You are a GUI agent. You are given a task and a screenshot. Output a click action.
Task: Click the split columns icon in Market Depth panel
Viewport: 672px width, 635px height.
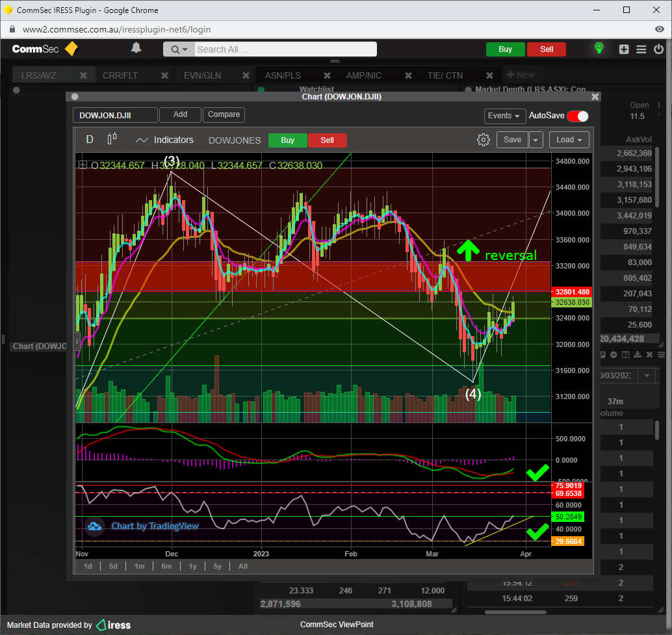(625, 354)
